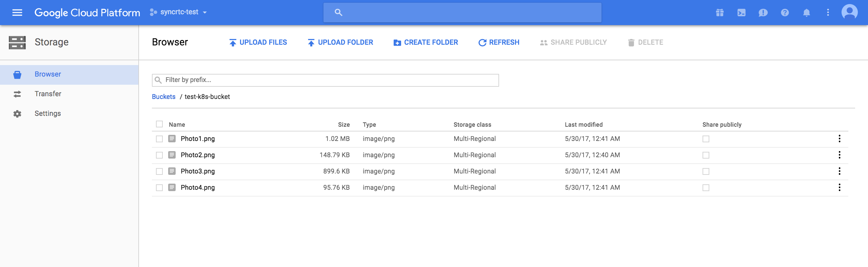
Task: Enable share publicly for Photo4.png
Action: click(706, 188)
